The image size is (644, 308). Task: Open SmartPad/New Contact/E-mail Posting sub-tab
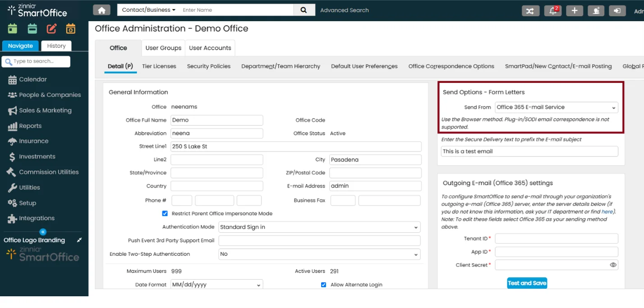558,66
